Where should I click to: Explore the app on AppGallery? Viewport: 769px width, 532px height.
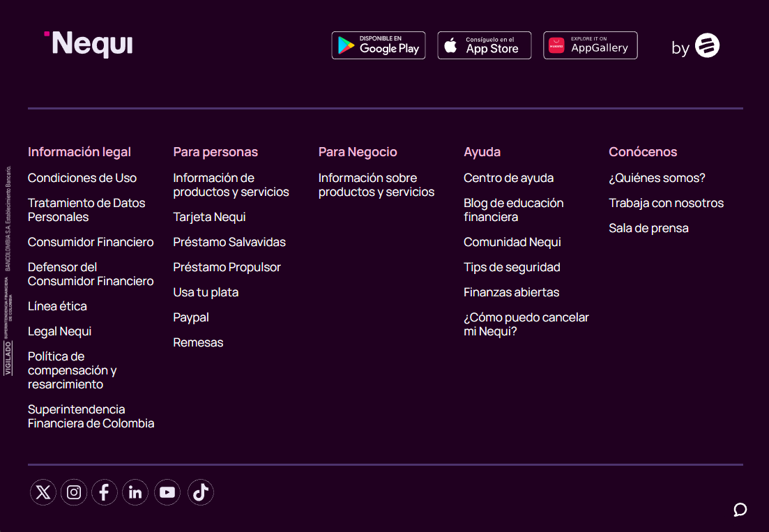click(591, 45)
